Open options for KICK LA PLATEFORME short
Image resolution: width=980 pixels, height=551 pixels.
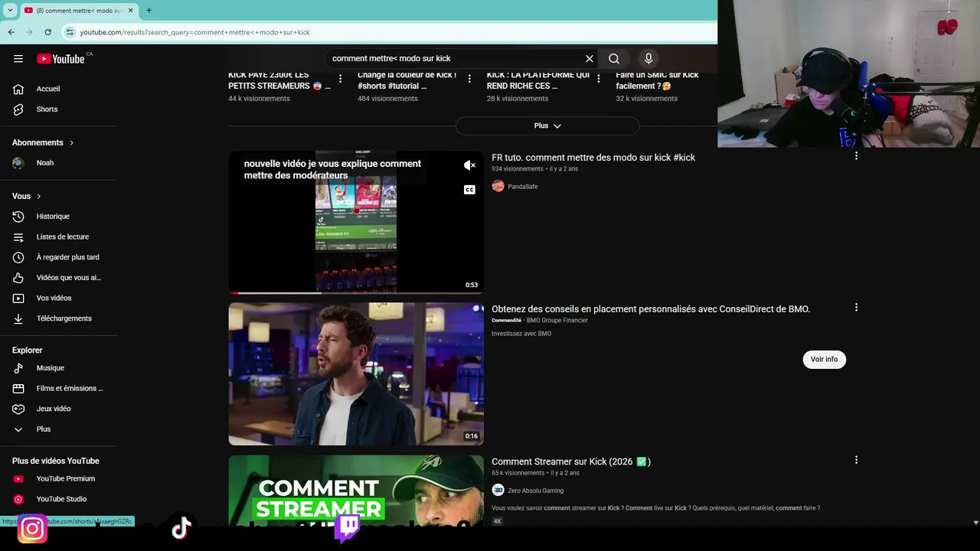[599, 79]
